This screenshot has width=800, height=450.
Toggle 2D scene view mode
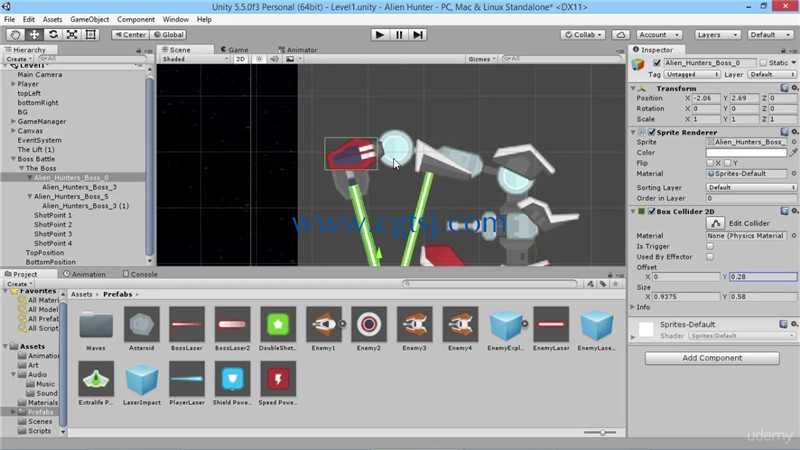coord(240,59)
